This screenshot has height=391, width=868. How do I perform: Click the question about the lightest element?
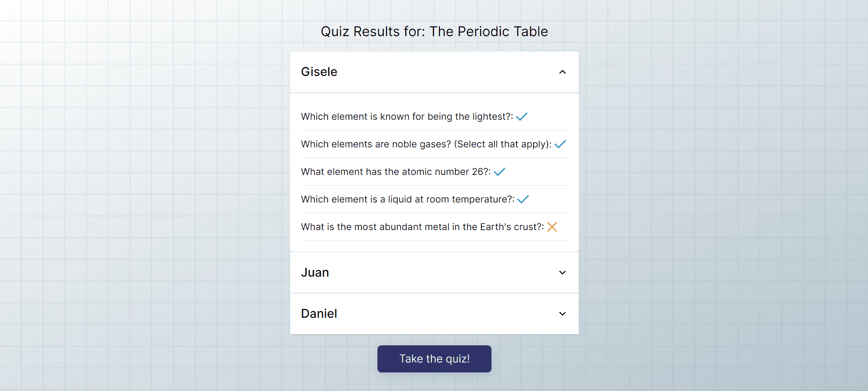click(407, 117)
